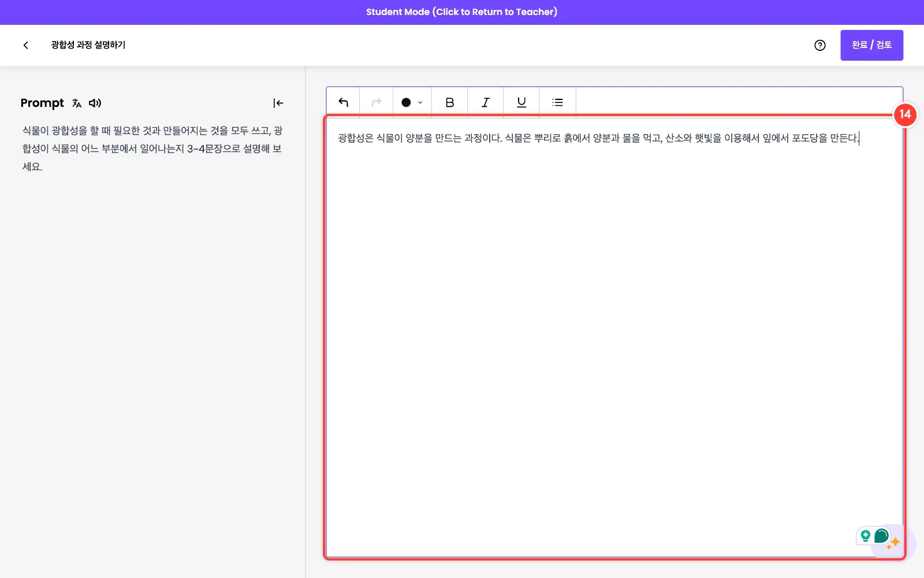Viewport: 924px width, 578px height.
Task: Toggle Underline formatting
Action: pyautogui.click(x=521, y=102)
